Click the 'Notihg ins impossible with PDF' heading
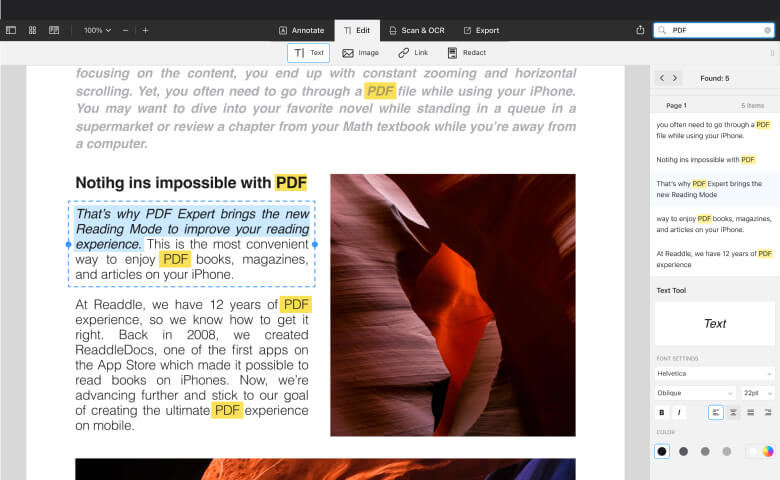 point(192,183)
